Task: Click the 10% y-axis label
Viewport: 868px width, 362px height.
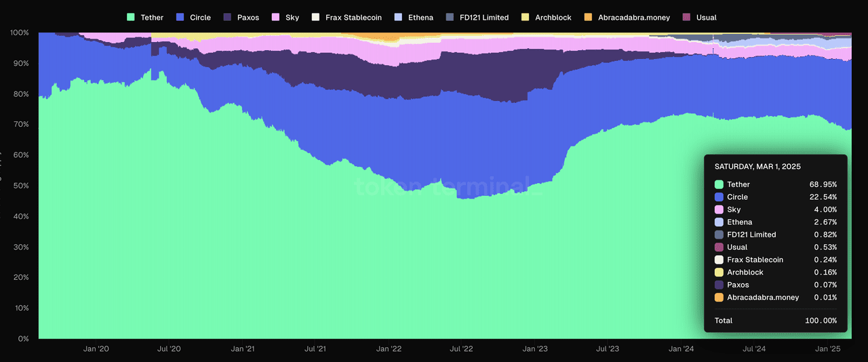Action: (x=21, y=308)
